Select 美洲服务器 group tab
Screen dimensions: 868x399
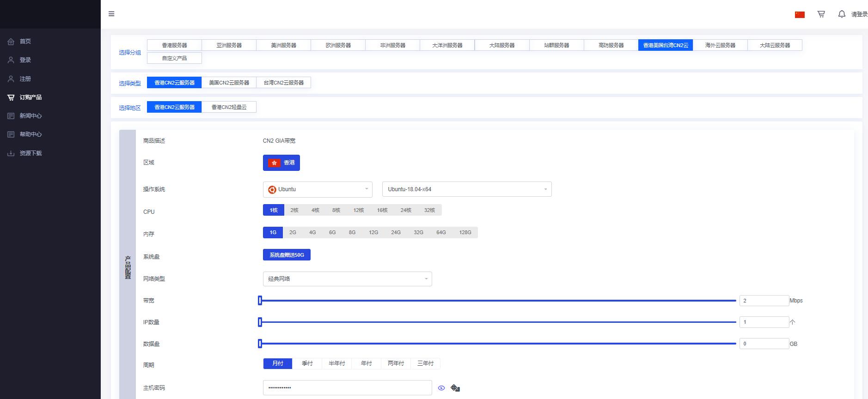point(283,45)
